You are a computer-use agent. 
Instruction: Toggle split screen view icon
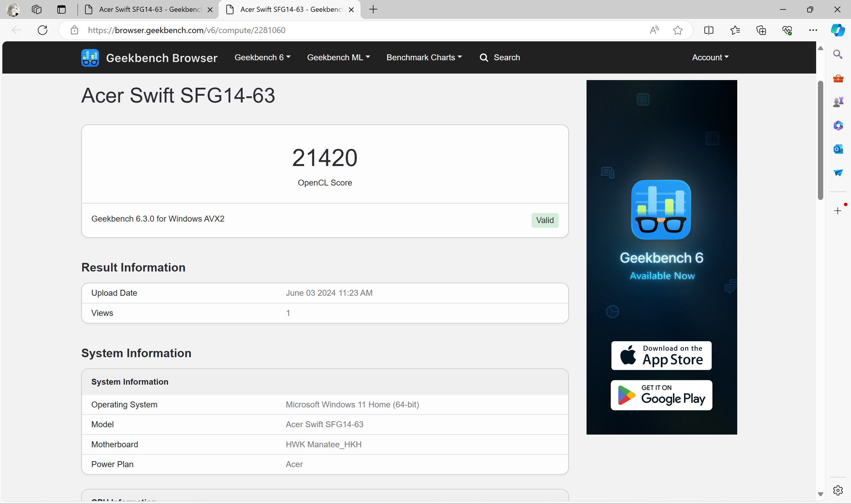709,30
